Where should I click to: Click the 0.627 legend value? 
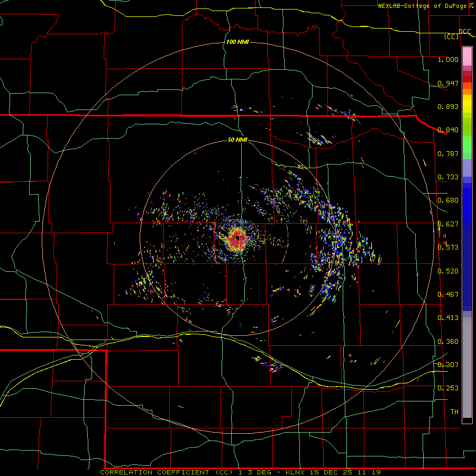[448, 224]
